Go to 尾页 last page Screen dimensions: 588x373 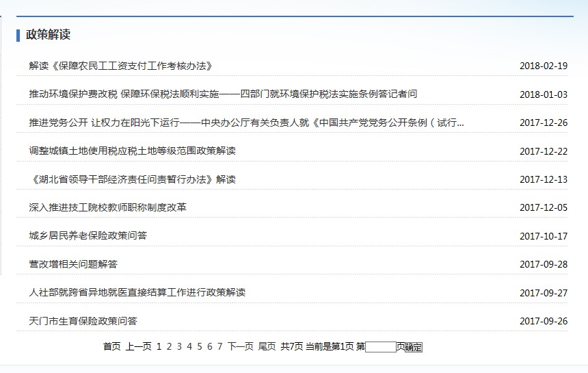coord(267,346)
